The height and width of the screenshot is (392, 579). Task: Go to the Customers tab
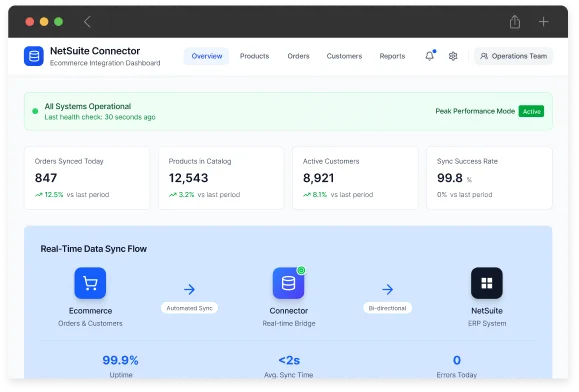coord(344,56)
